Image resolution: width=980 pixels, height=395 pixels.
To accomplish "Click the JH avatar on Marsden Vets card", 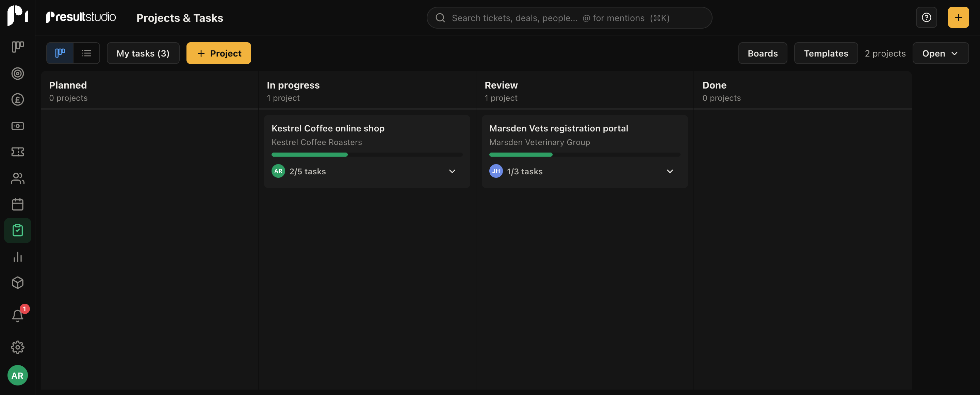I will point(496,171).
